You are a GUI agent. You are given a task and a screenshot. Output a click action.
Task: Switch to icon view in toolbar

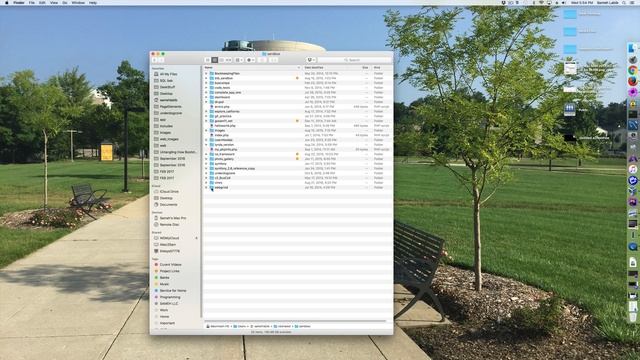(208, 60)
